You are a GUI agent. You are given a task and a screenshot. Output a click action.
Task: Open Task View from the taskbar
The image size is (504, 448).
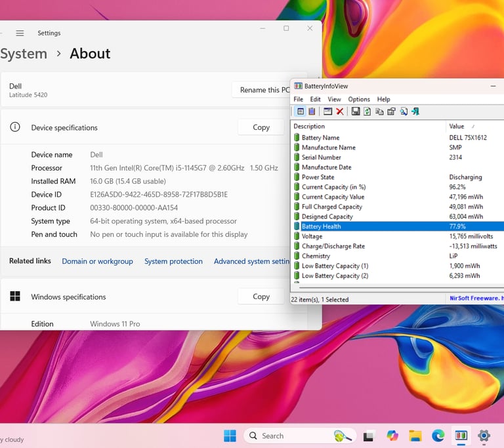[368, 436]
